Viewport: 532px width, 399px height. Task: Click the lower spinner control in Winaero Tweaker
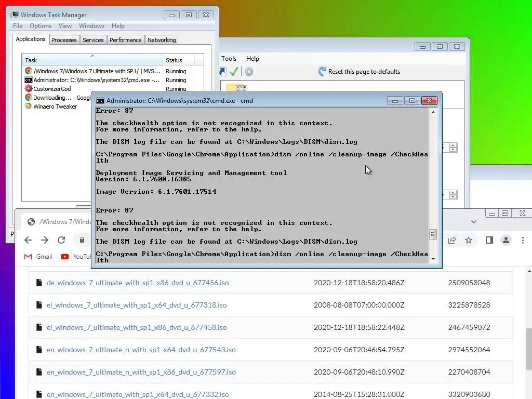click(453, 195)
